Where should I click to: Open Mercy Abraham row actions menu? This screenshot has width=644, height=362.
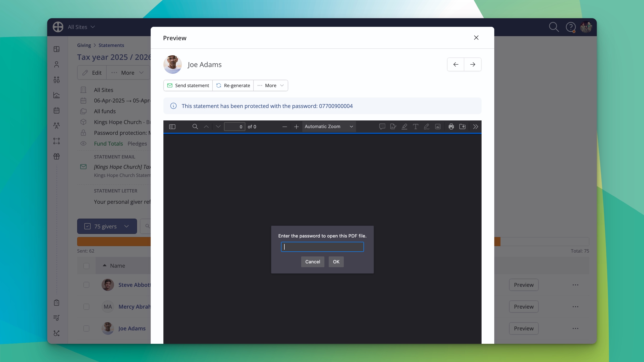pos(575,306)
